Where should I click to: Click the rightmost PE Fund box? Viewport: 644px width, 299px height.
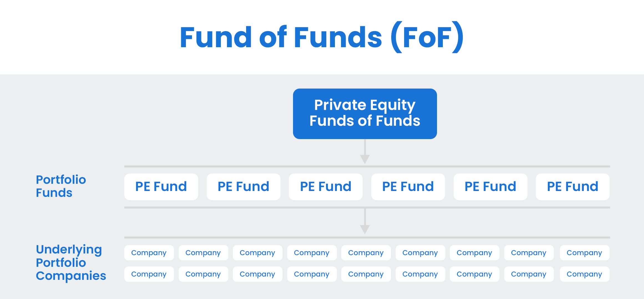572,187
